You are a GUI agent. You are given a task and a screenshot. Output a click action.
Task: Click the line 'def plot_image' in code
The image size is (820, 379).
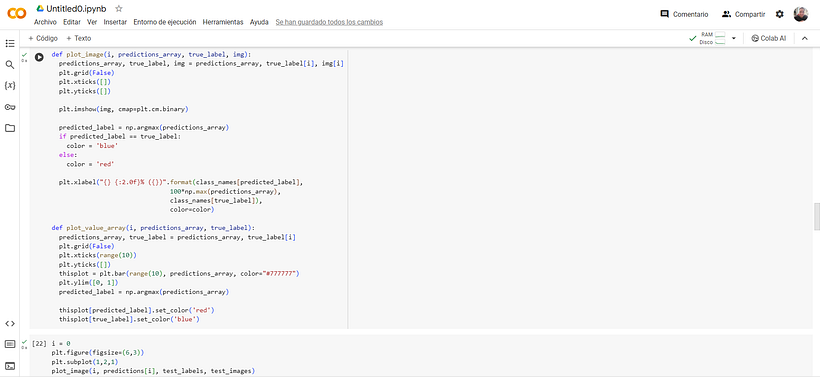tap(151, 54)
